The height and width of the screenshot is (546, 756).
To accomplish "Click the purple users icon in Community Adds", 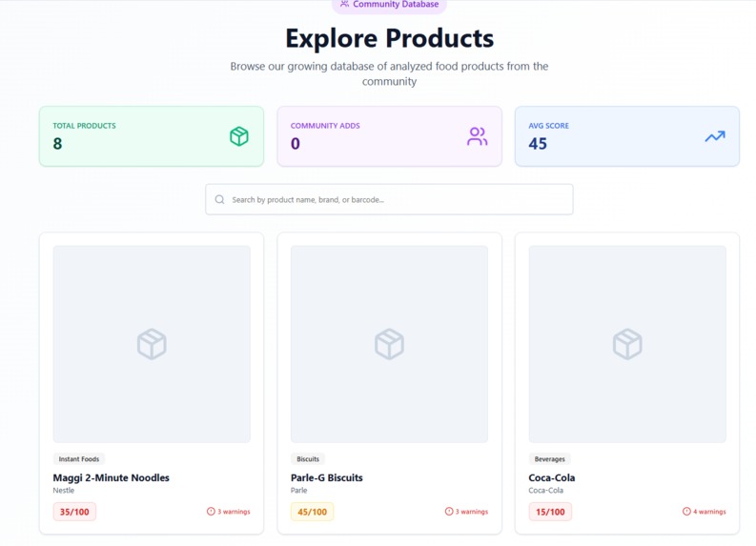I will coord(477,136).
